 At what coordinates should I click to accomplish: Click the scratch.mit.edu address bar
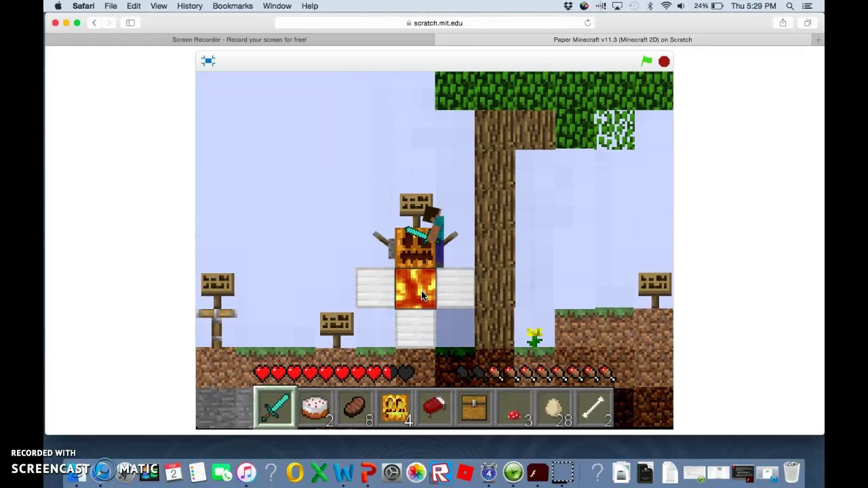pyautogui.click(x=434, y=23)
